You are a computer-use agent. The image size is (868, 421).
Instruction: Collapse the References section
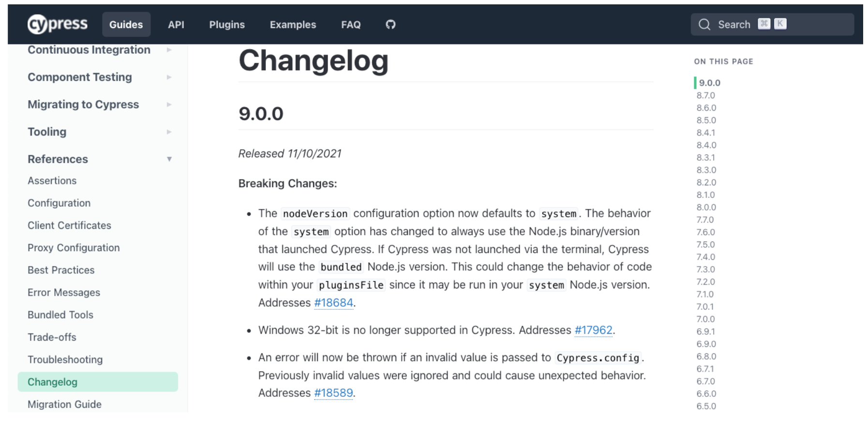(x=169, y=159)
